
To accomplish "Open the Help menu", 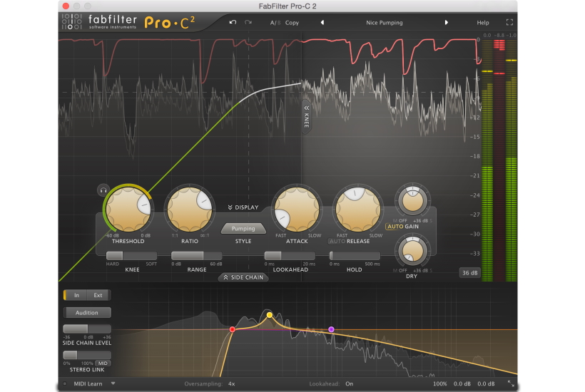I will coord(483,23).
